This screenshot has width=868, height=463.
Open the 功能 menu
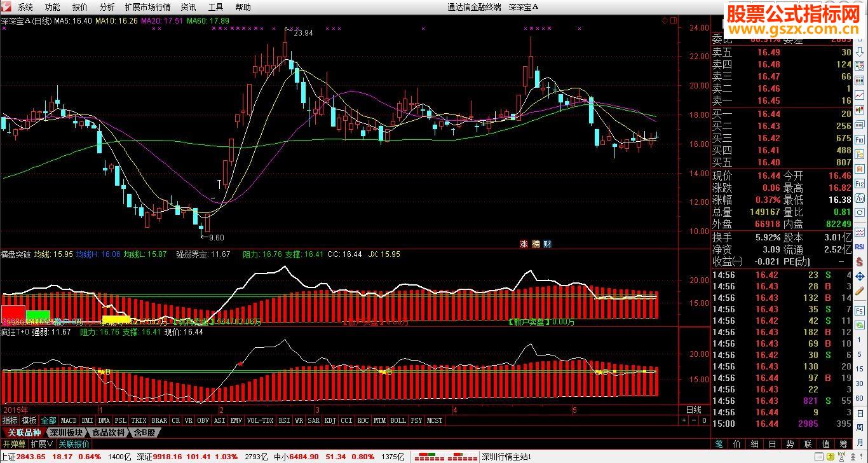click(x=53, y=7)
